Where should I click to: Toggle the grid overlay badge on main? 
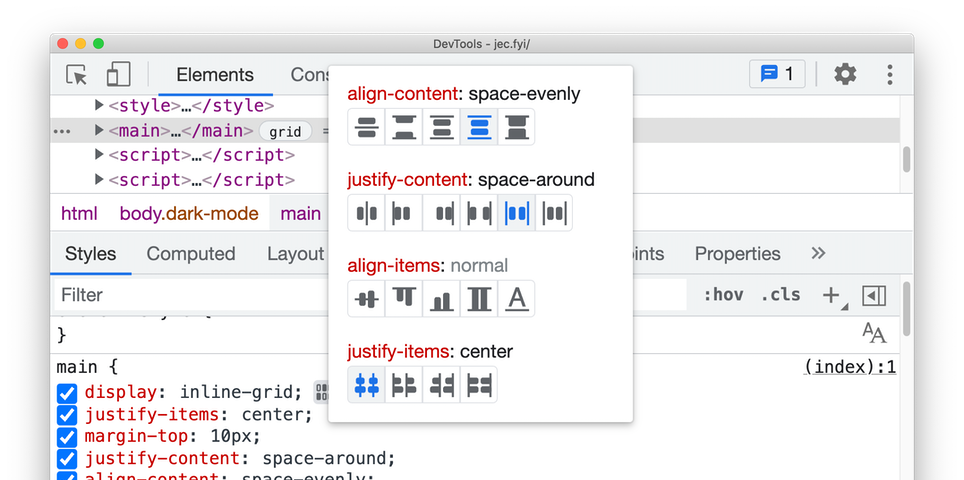pos(285,132)
